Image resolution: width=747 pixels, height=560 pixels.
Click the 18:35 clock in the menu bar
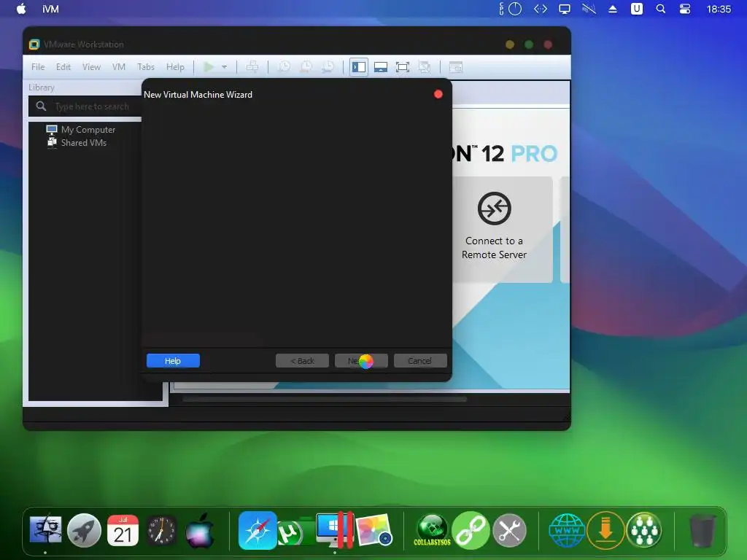[x=719, y=9]
